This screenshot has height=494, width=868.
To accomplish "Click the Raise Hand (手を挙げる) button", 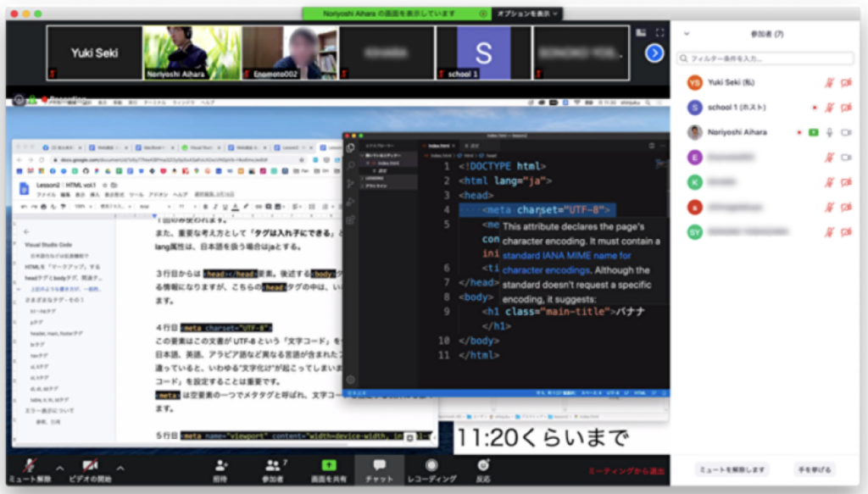I will pos(815,469).
